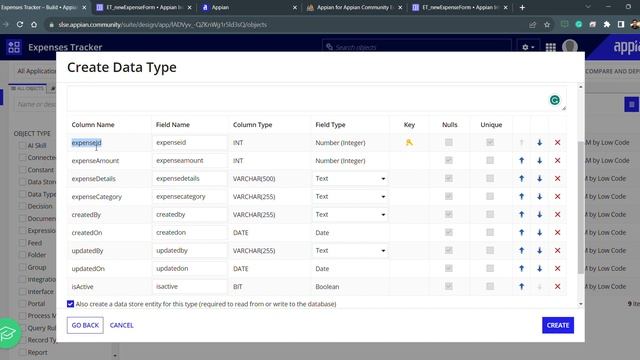The width and height of the screenshot is (640, 360).
Task: Move updatedBy row down
Action: [x=539, y=251]
